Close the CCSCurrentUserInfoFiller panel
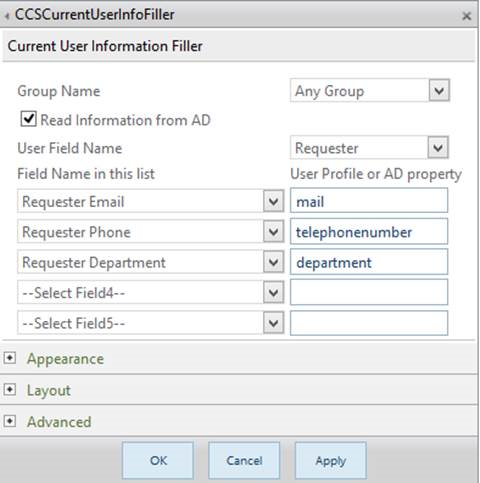480x483 pixels. click(467, 16)
